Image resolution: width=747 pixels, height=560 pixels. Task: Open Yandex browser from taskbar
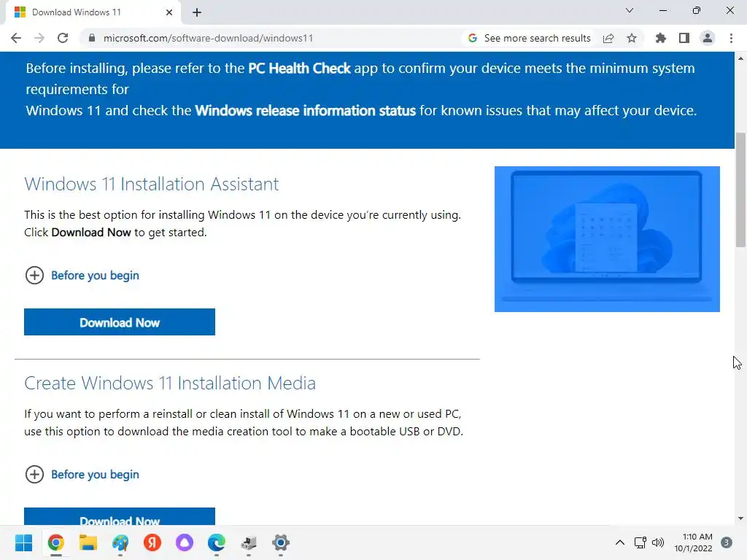tap(152, 542)
